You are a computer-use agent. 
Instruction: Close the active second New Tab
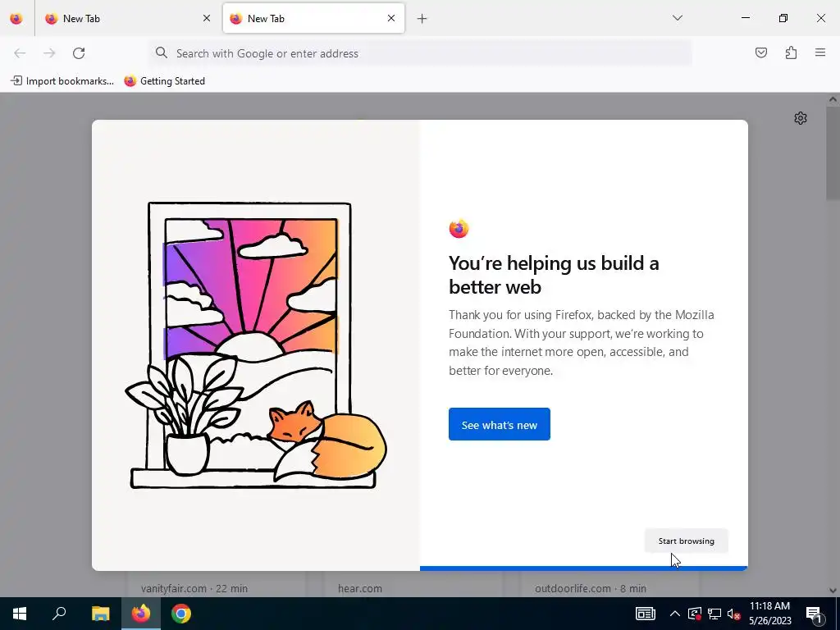point(391,18)
